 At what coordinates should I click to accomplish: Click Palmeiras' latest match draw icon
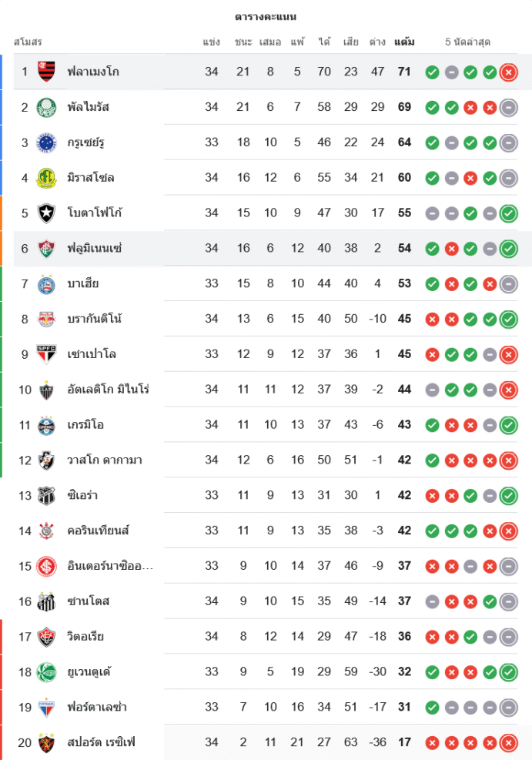[x=508, y=108]
